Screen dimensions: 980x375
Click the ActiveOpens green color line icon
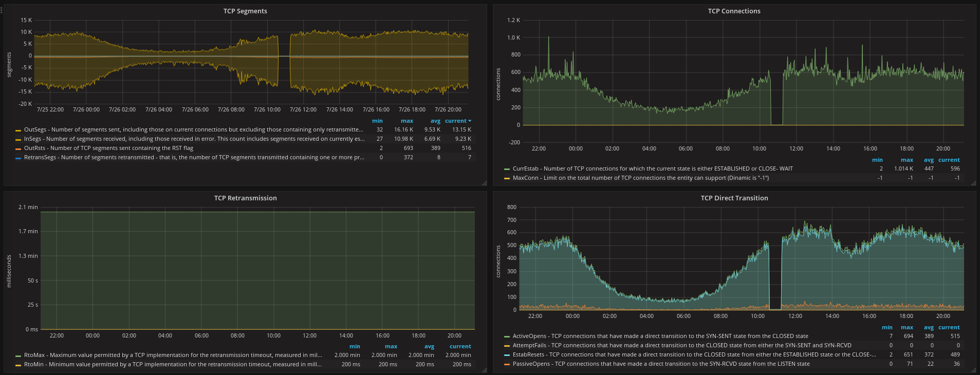click(x=507, y=337)
